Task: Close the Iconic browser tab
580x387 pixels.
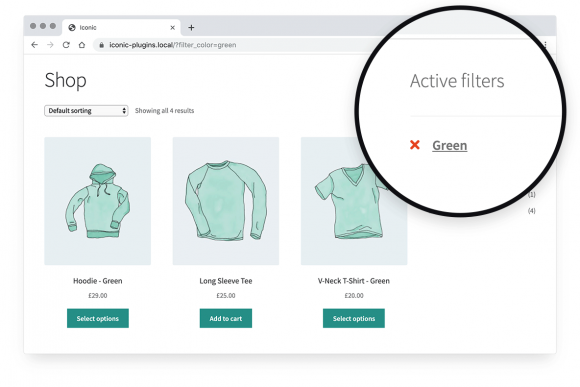Action: click(172, 27)
